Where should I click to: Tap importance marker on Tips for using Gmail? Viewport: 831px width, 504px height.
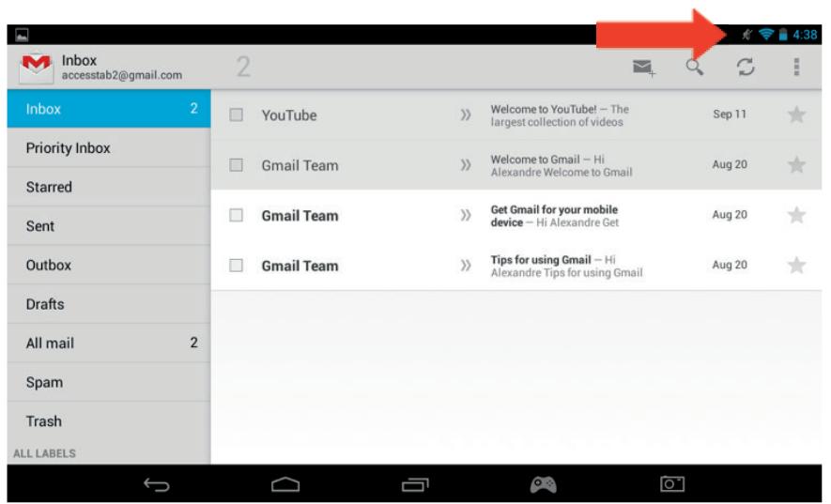click(x=466, y=265)
